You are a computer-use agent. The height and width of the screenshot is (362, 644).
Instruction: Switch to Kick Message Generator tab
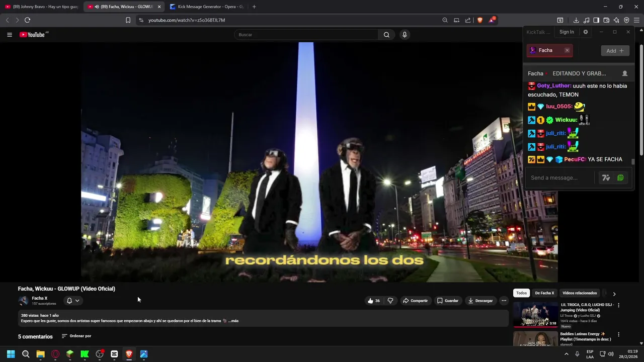click(206, 7)
